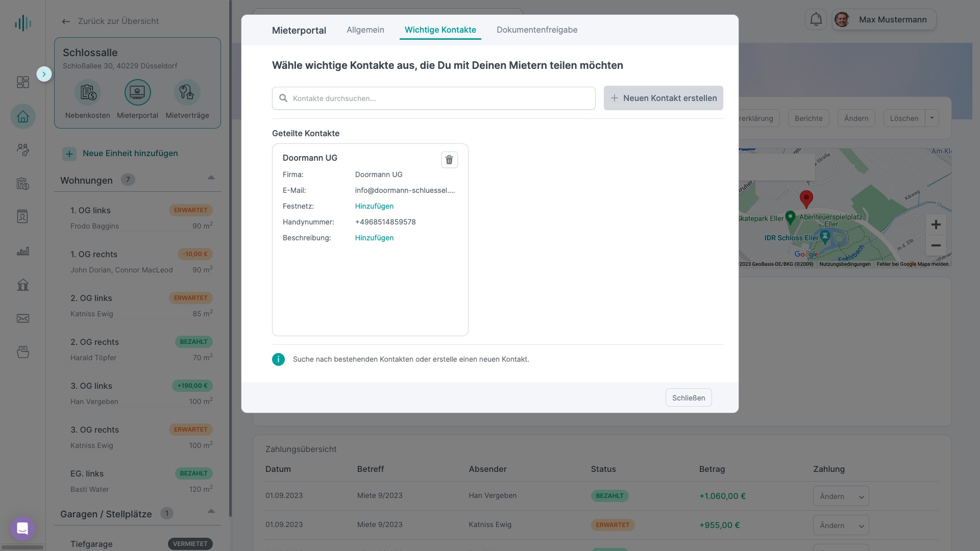Click phone number +4968514859578

coord(385,222)
